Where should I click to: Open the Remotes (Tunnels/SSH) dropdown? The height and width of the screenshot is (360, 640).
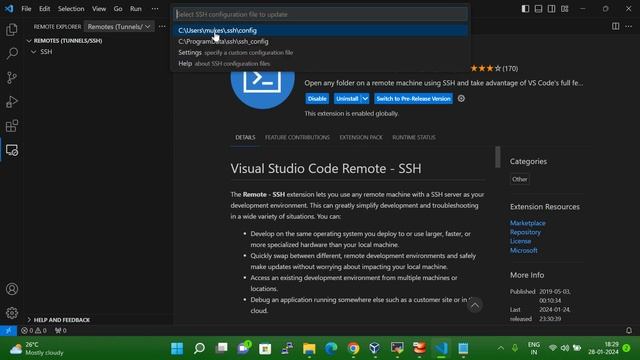[x=119, y=27]
